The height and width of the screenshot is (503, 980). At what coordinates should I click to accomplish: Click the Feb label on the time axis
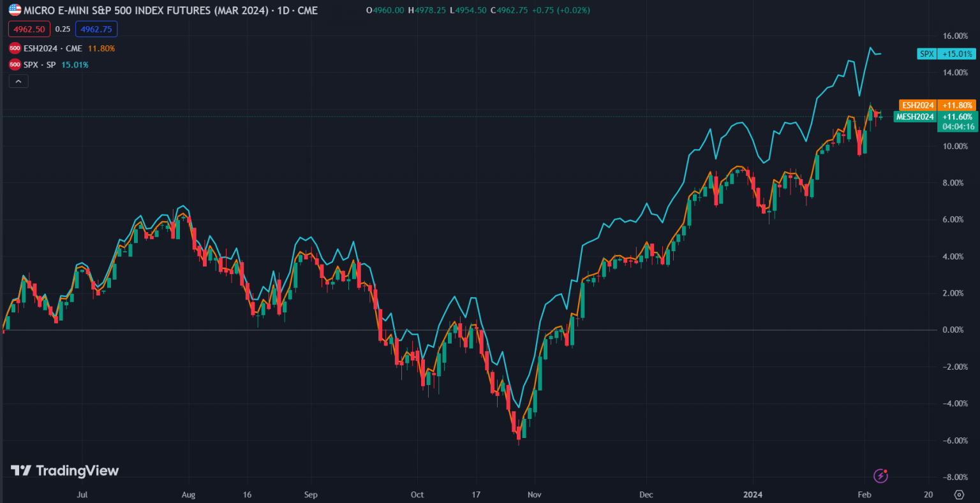pyautogui.click(x=864, y=495)
